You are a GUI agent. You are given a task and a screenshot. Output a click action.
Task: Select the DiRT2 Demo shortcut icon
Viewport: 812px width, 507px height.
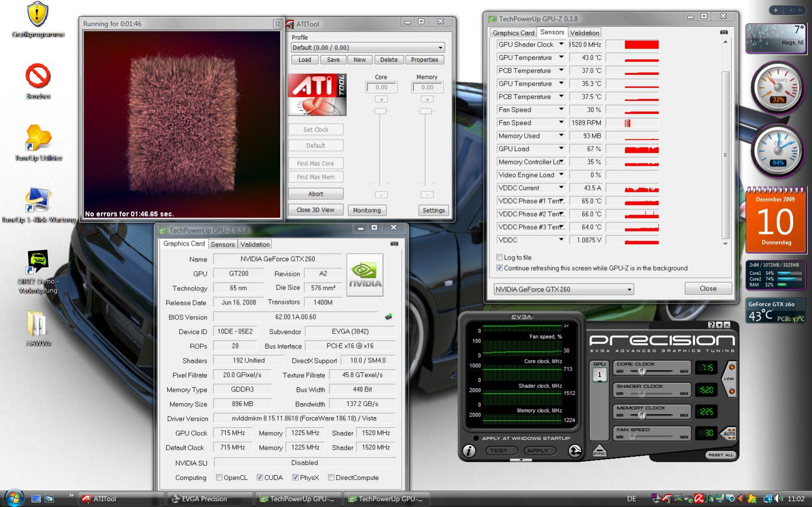point(38,272)
